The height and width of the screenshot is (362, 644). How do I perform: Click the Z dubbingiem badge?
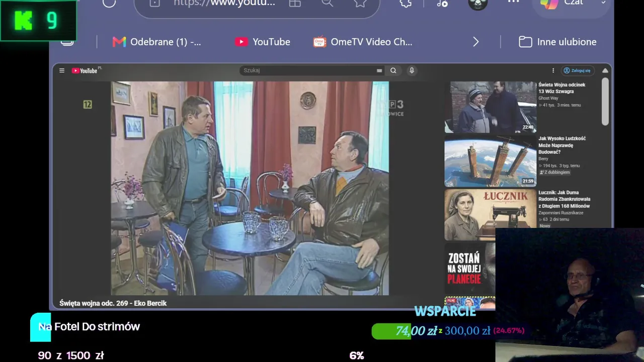tap(554, 172)
